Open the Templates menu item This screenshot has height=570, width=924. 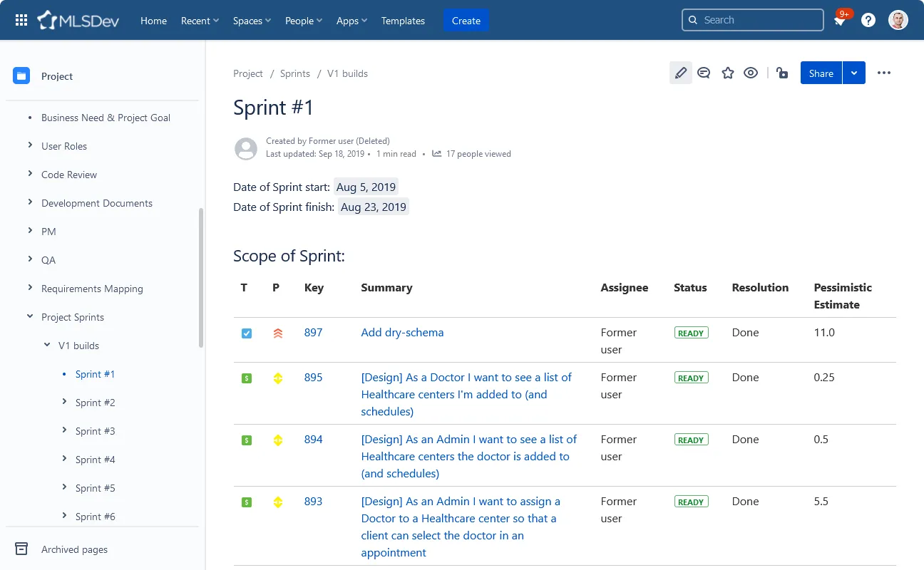pyautogui.click(x=403, y=21)
